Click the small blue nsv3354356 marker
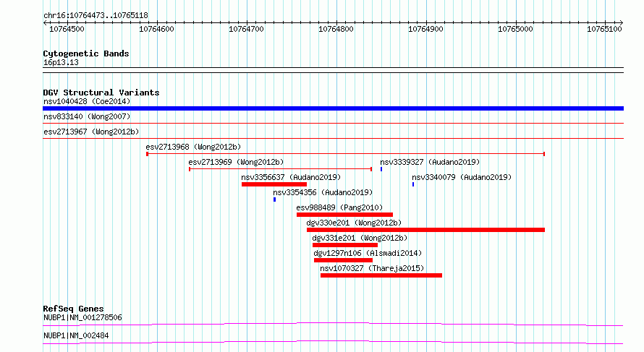The width and height of the screenshot is (644, 352). click(275, 199)
